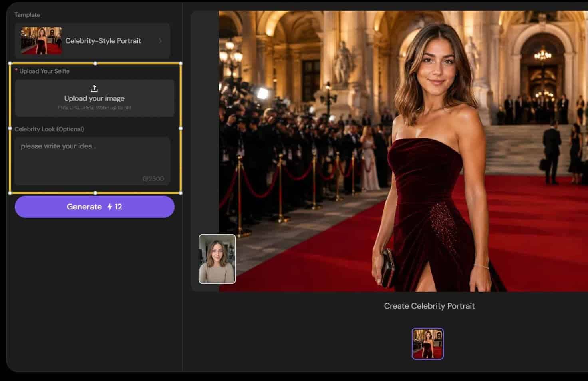Click the "Upload Your Selfie" label
This screenshot has height=381, width=588.
[44, 71]
